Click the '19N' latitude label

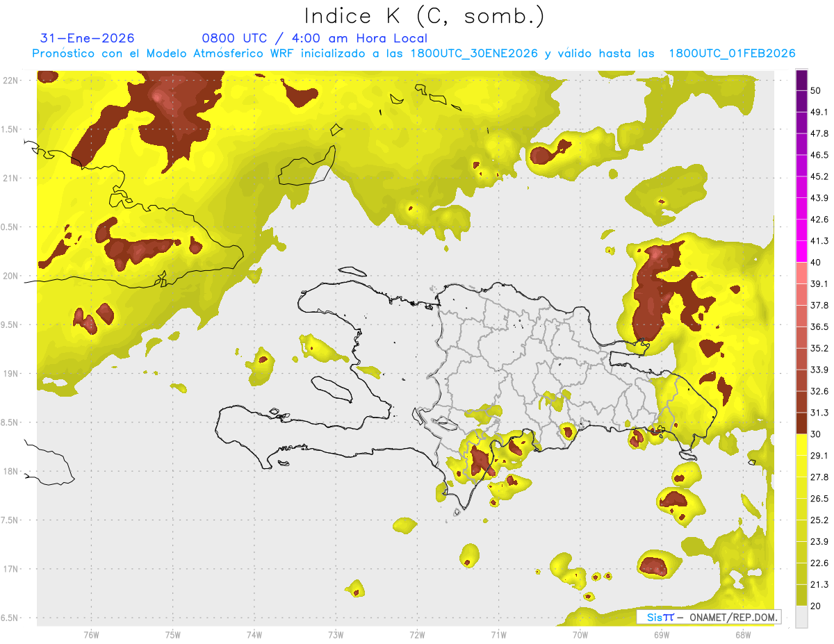point(11,374)
